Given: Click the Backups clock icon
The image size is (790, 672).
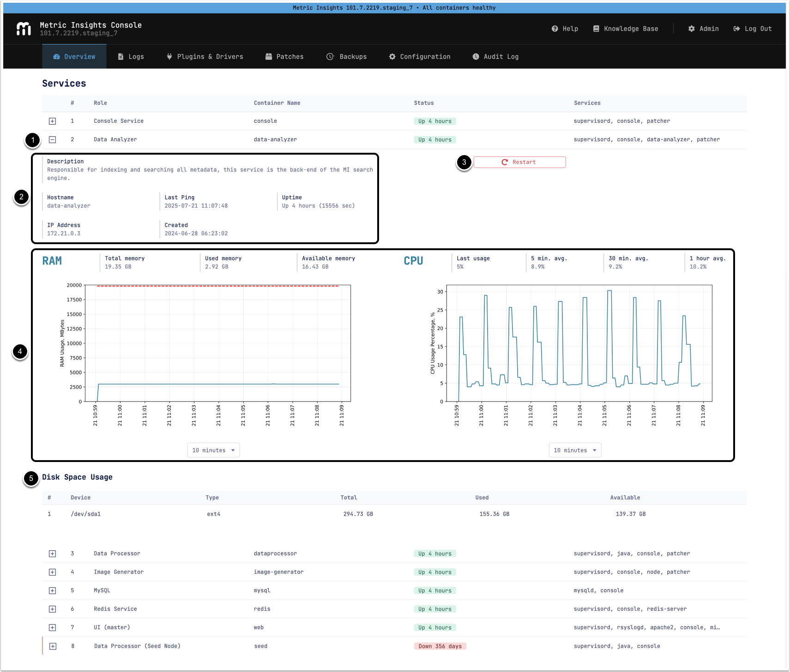Looking at the screenshot, I should [x=330, y=57].
